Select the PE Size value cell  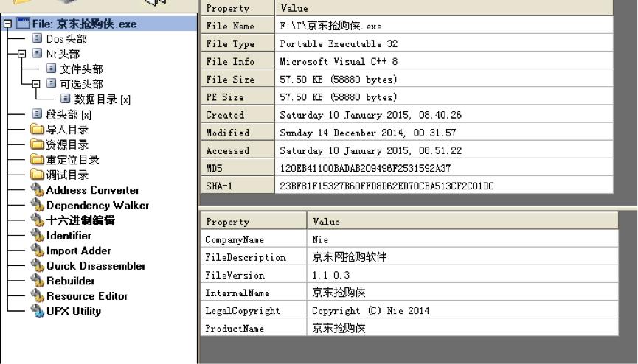pos(444,97)
